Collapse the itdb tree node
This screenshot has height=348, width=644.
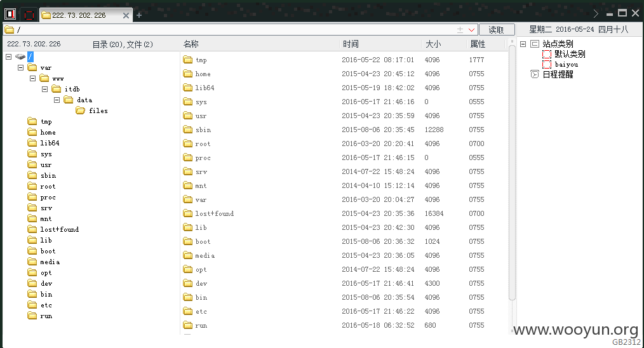tap(44, 89)
